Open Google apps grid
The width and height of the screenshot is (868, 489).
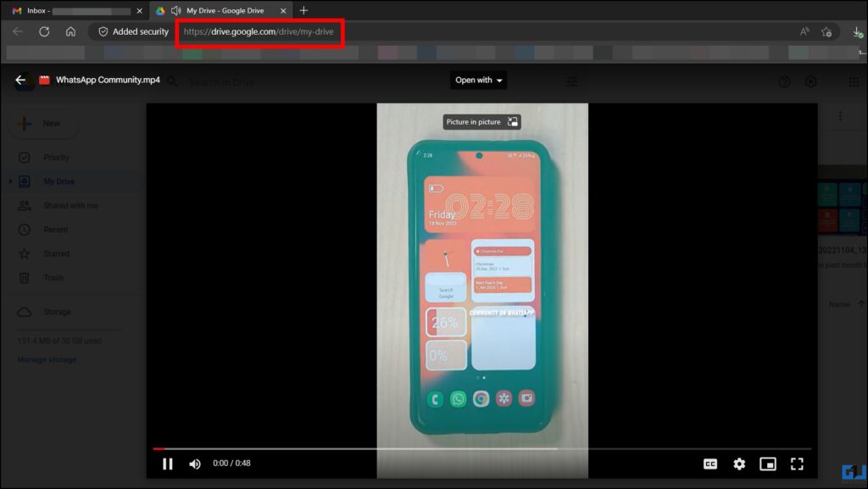pyautogui.click(x=854, y=82)
